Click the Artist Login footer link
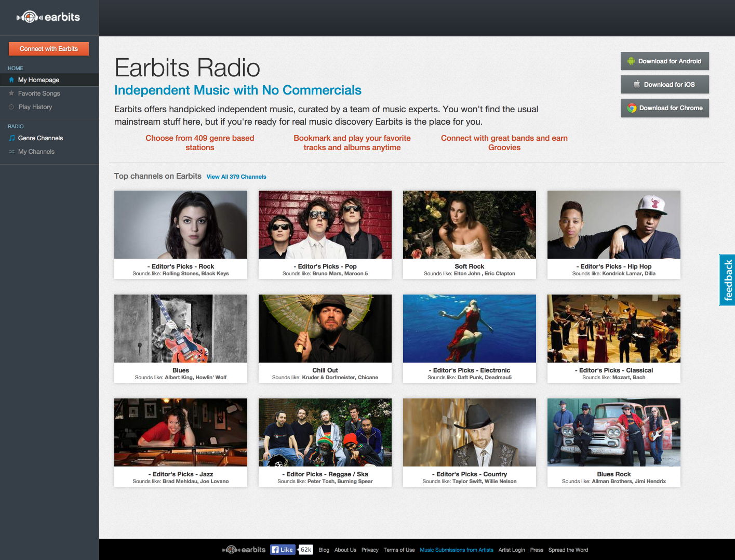 (x=512, y=550)
